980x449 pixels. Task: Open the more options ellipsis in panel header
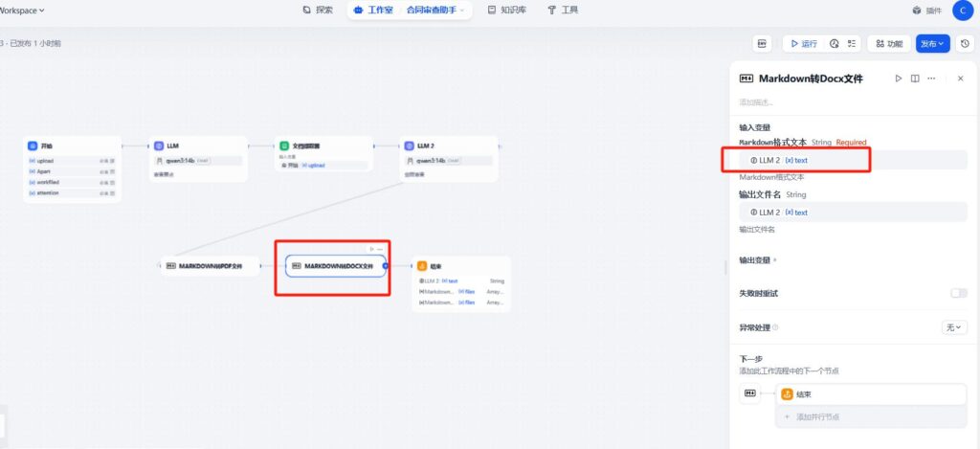coord(932,79)
